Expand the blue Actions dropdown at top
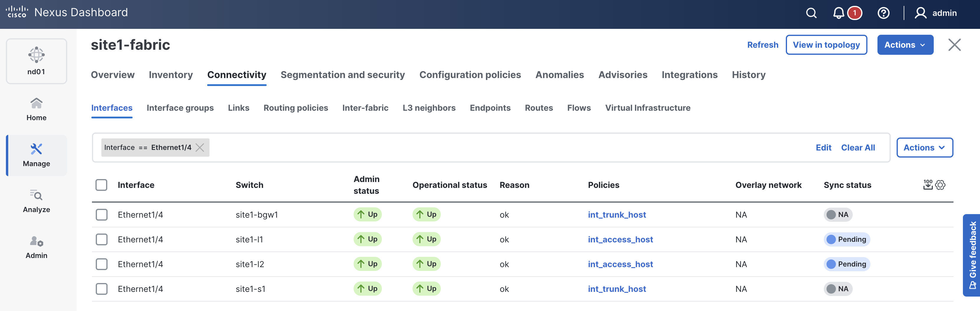 [905, 45]
